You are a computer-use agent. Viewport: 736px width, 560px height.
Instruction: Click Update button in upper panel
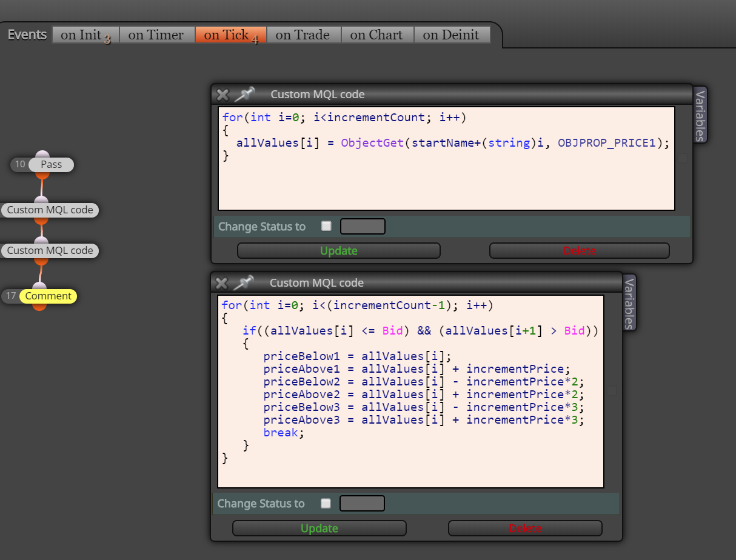coord(338,251)
